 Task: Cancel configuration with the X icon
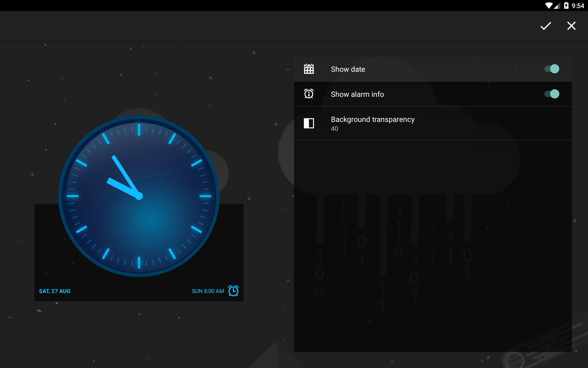pos(571,26)
